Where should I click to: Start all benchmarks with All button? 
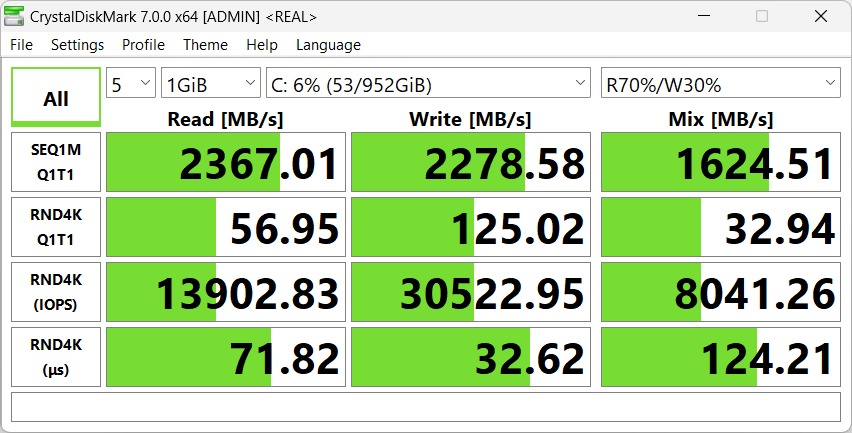point(56,97)
